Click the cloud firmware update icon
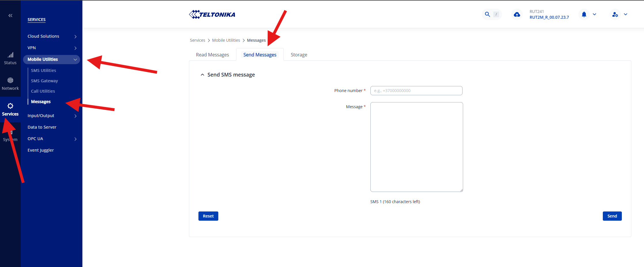 [x=517, y=14]
